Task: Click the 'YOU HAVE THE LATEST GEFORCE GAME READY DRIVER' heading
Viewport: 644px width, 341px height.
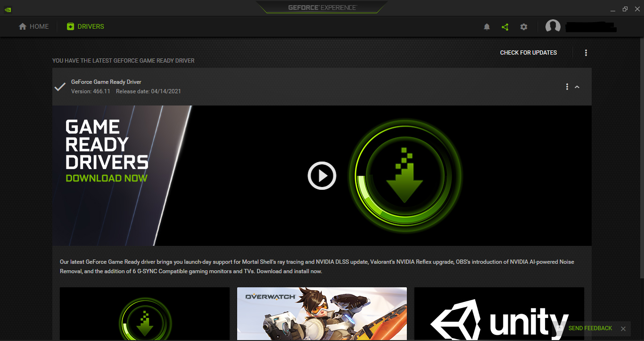Action: (124, 61)
